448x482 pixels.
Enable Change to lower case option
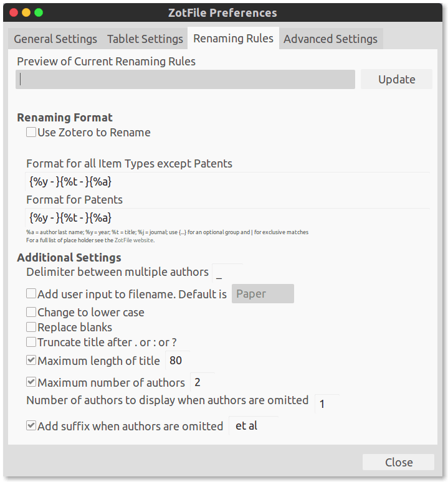pyautogui.click(x=31, y=312)
